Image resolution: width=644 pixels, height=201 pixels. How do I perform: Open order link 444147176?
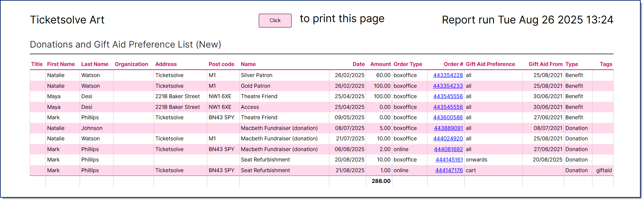pyautogui.click(x=449, y=171)
